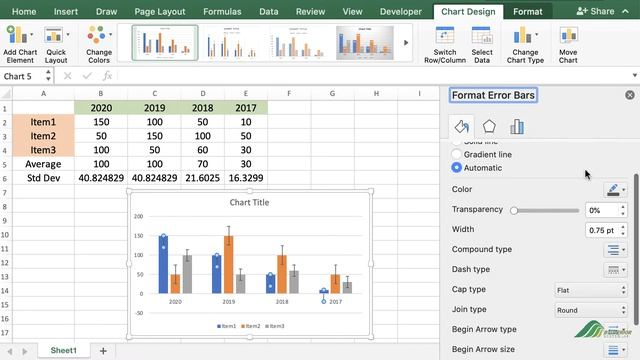Switch to the Draw tab

[106, 11]
